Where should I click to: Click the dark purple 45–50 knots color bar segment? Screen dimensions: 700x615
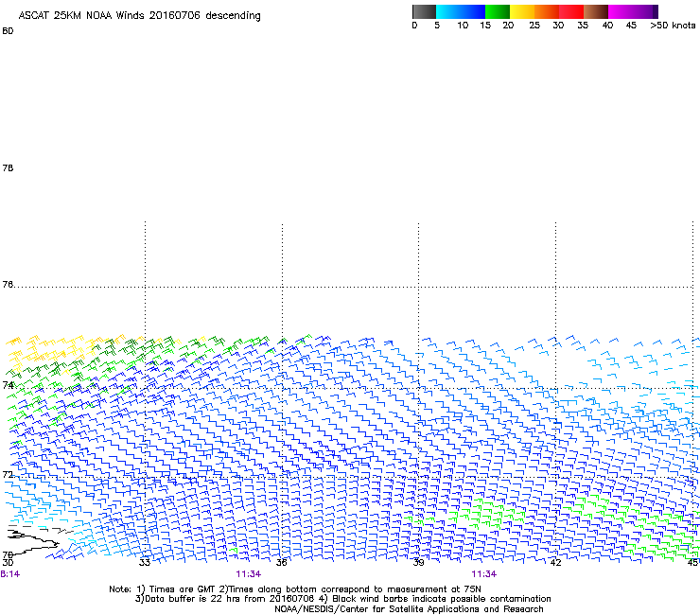click(x=645, y=11)
